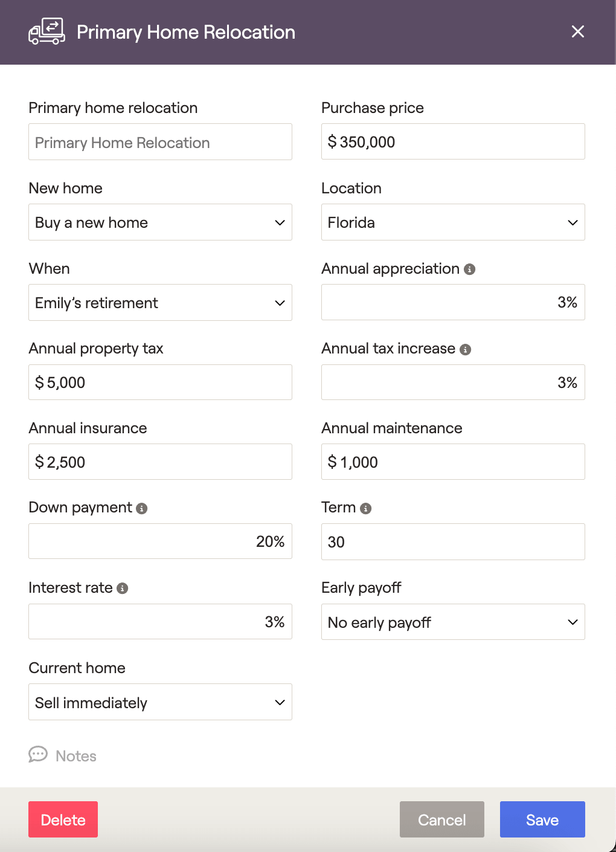The width and height of the screenshot is (616, 852).
Task: Click the relocation truck icon in header
Action: click(x=47, y=31)
